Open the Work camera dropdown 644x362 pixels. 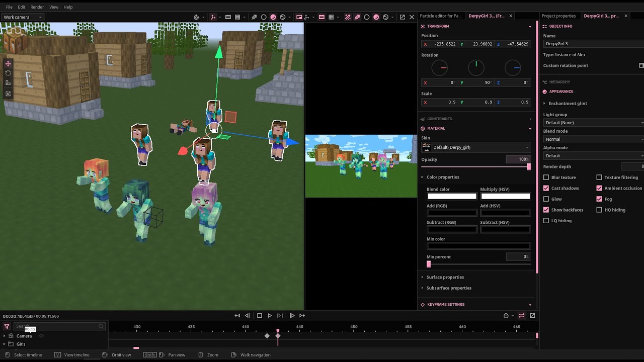23,17
